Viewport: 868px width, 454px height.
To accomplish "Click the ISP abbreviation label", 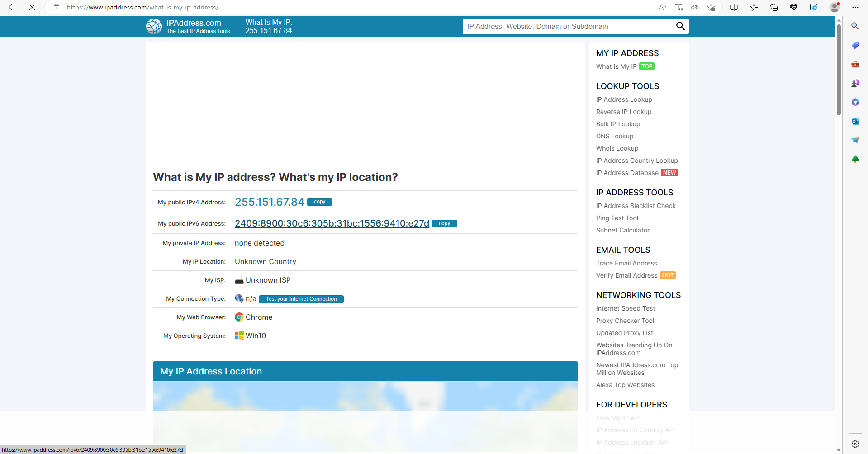I will pyautogui.click(x=219, y=280).
